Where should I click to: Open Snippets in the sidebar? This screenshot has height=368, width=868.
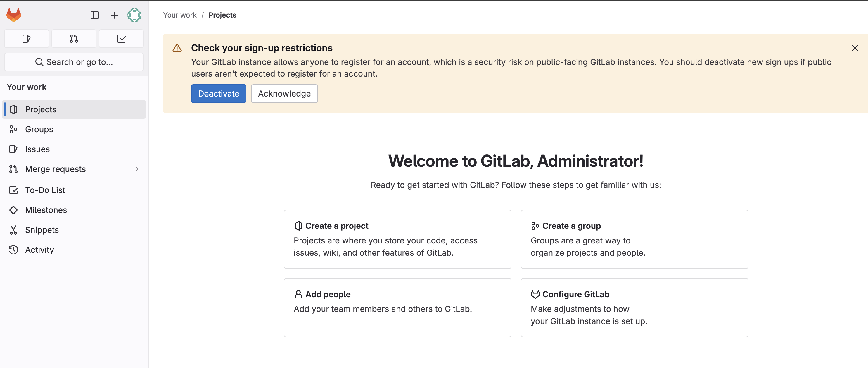pos(74,230)
